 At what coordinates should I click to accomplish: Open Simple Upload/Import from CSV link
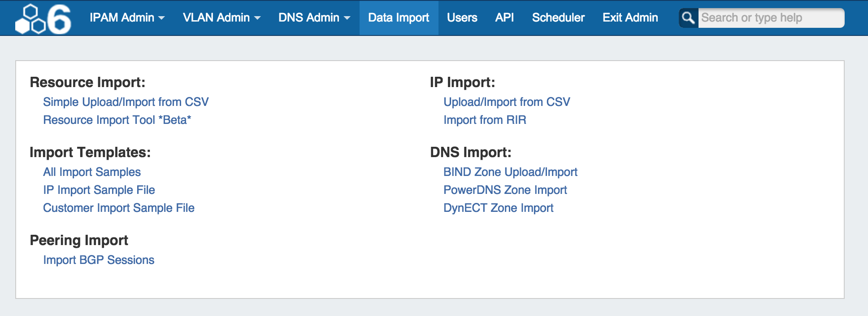coord(126,102)
